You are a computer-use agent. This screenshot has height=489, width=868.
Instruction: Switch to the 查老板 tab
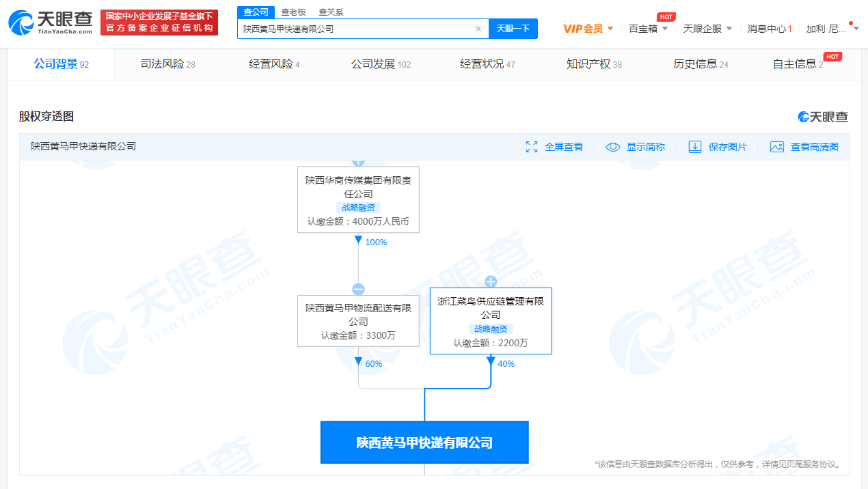pos(294,12)
